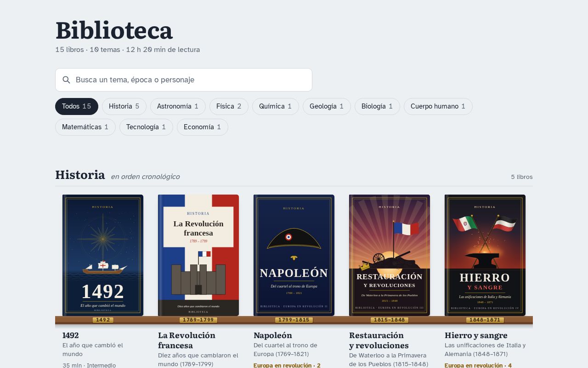Select the Todos filter chip
Viewport: 588px width, 368px height.
pyautogui.click(x=77, y=106)
